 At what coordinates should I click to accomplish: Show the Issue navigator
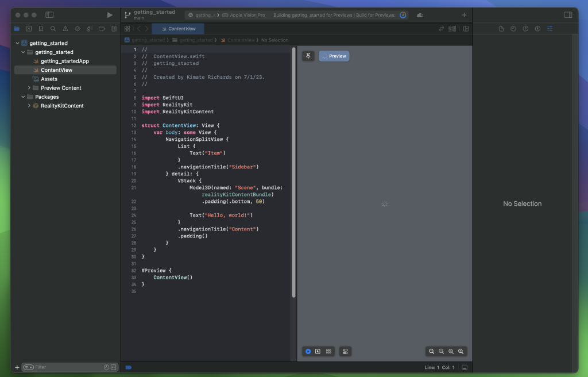65,29
